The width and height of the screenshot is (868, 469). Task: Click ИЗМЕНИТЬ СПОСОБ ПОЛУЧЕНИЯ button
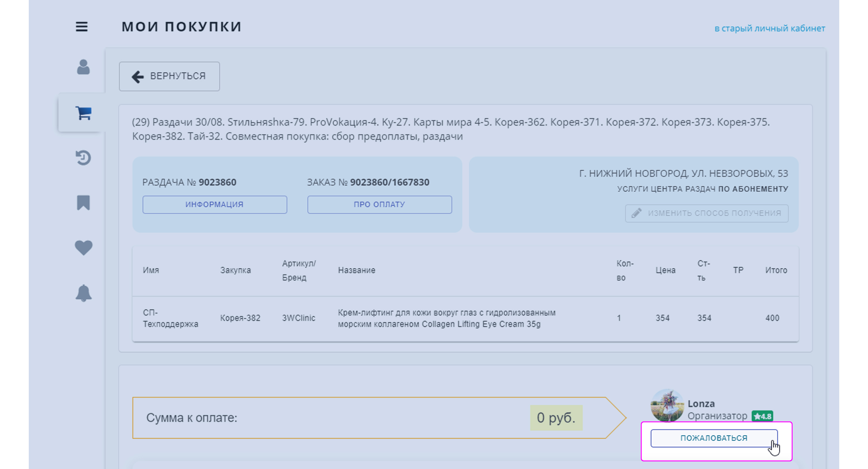point(707,213)
